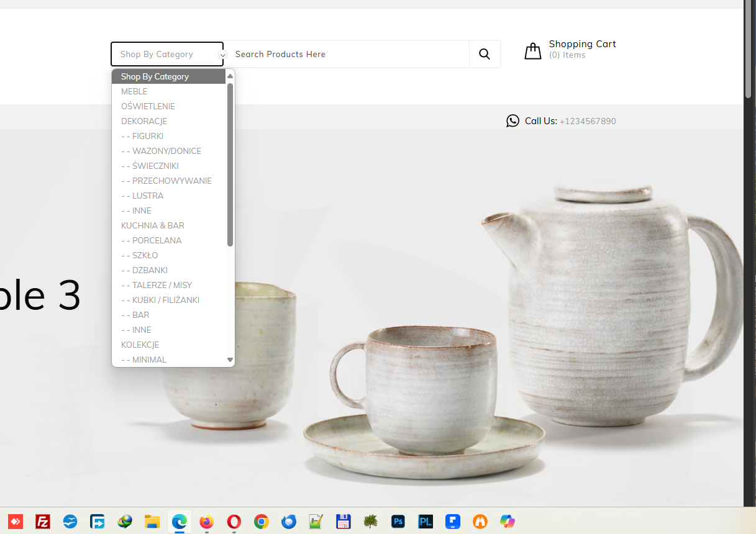Open Firefox from the taskbar

207,521
